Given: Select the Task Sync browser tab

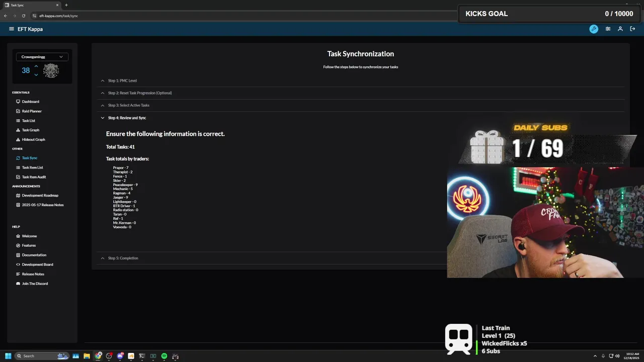Looking at the screenshot, I should (31, 5).
